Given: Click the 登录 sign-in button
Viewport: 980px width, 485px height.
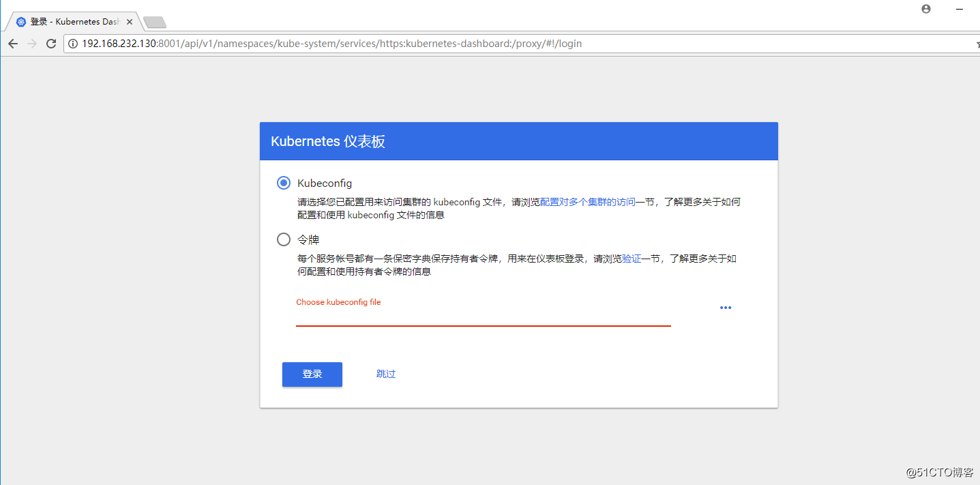Looking at the screenshot, I should (312, 374).
